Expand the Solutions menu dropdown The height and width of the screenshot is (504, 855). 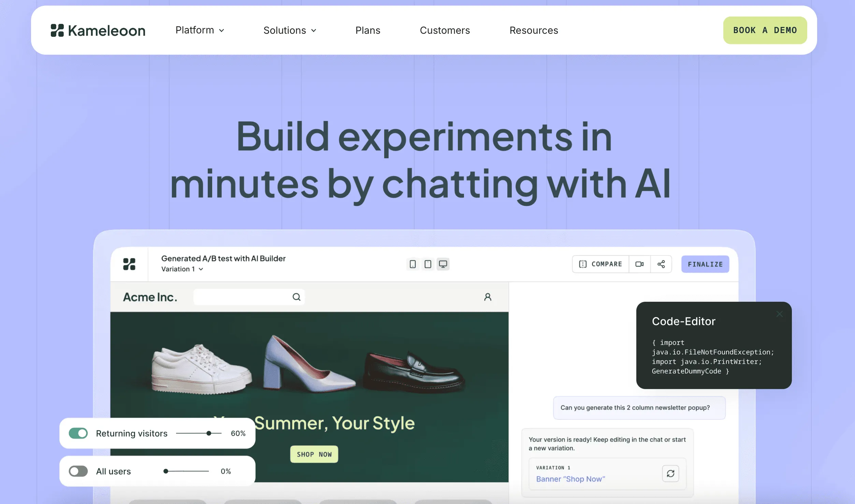point(290,30)
